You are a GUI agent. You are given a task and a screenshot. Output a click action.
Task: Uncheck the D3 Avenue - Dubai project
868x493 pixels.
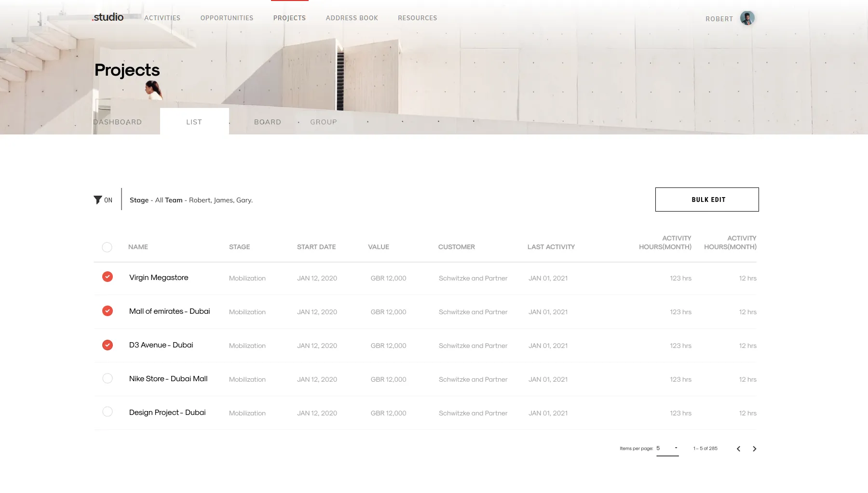click(107, 345)
